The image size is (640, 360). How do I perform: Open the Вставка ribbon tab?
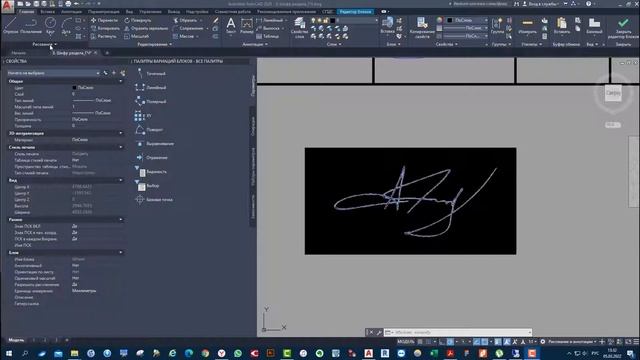click(x=47, y=12)
